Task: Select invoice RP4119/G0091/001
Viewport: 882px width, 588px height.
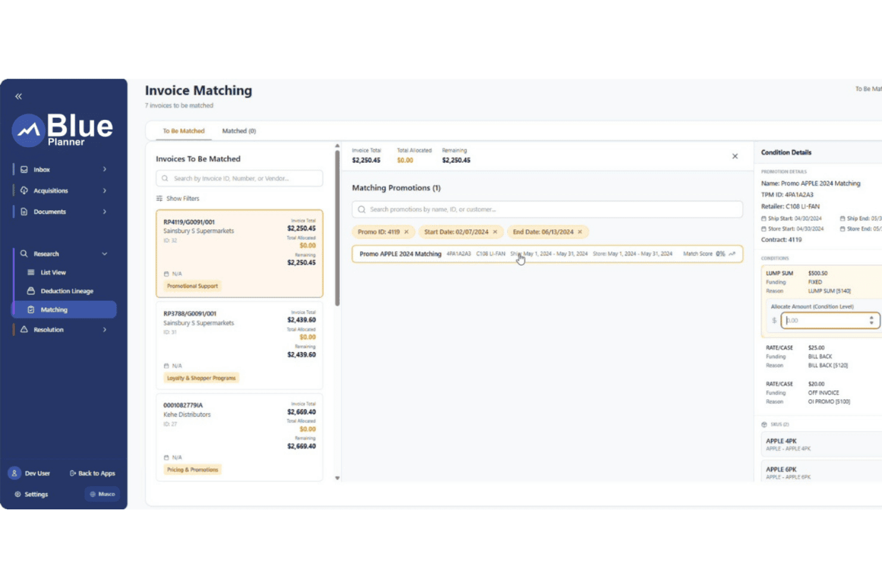Action: [x=240, y=253]
